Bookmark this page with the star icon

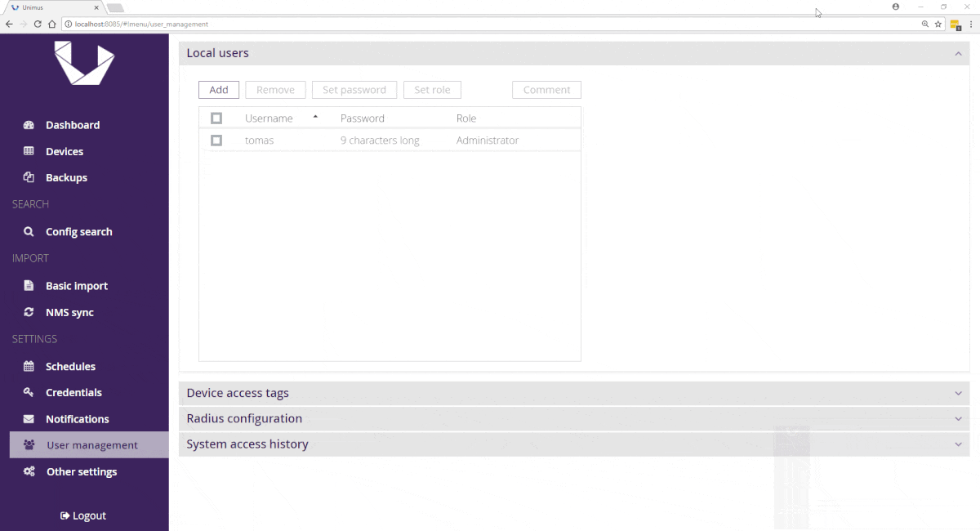click(x=938, y=25)
